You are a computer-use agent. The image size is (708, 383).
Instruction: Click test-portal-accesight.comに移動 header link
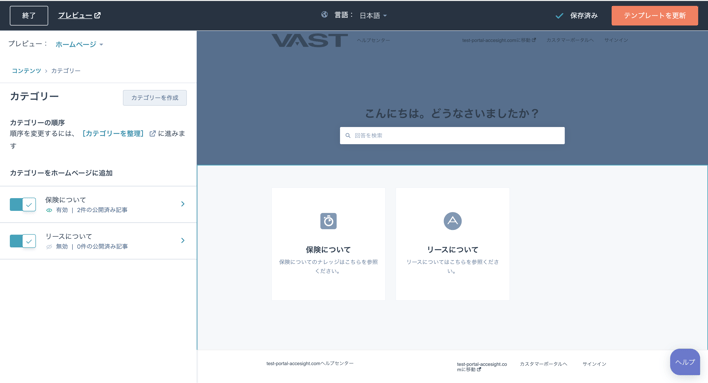point(499,40)
